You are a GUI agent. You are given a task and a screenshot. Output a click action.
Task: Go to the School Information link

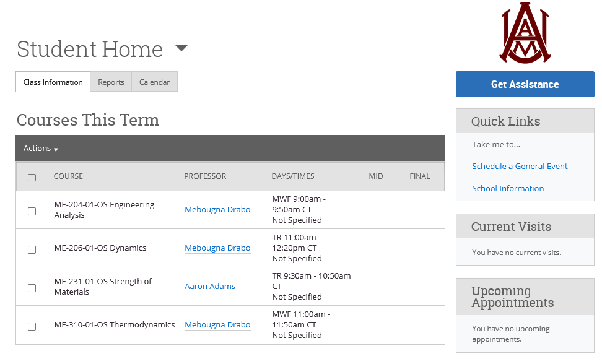click(508, 188)
